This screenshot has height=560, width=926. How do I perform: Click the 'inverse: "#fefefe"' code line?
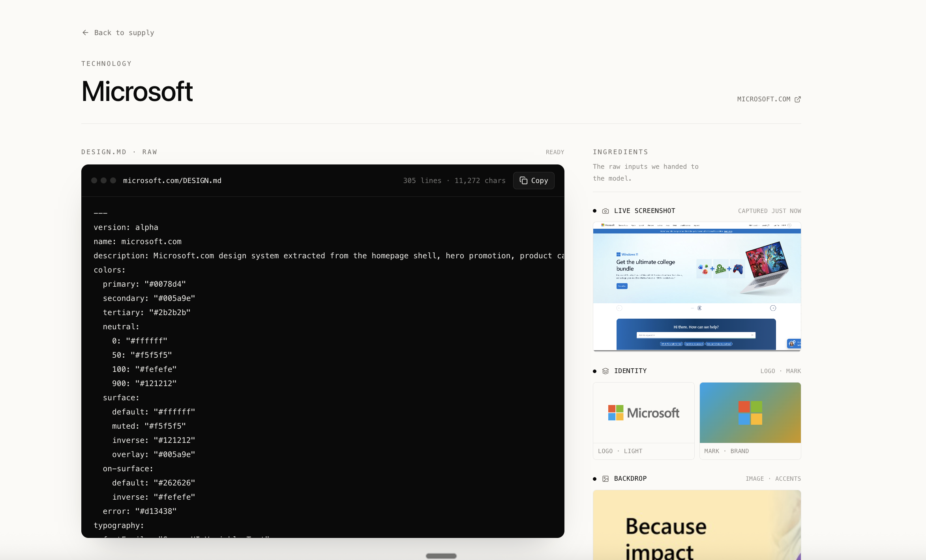(154, 497)
